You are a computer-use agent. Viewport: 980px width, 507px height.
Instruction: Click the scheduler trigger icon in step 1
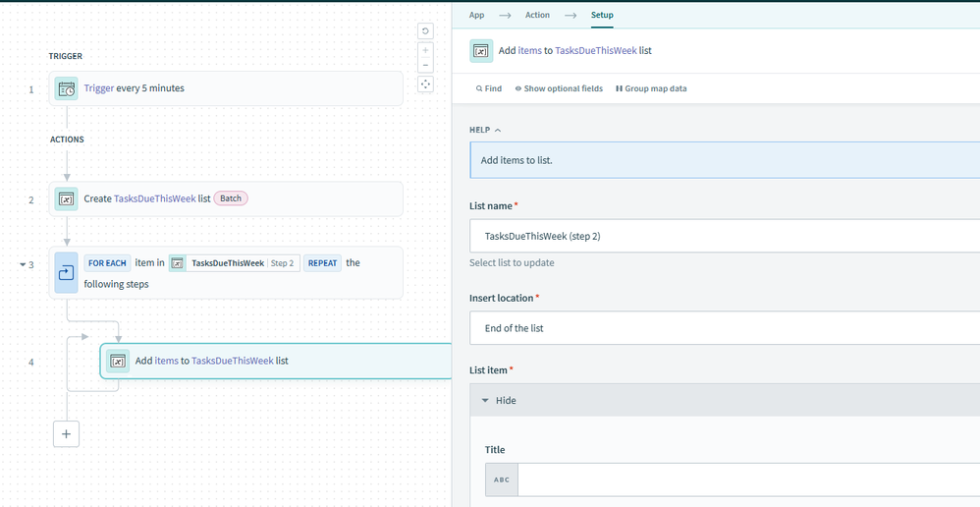point(67,88)
